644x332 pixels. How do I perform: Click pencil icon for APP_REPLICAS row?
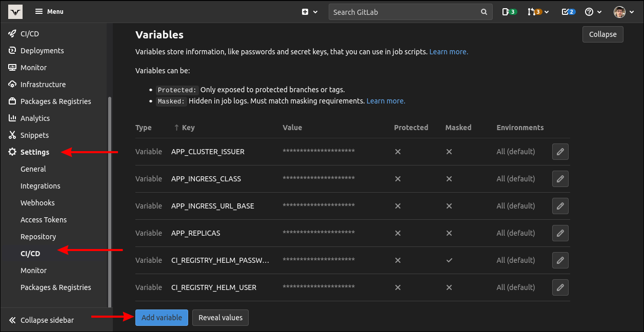coord(560,233)
